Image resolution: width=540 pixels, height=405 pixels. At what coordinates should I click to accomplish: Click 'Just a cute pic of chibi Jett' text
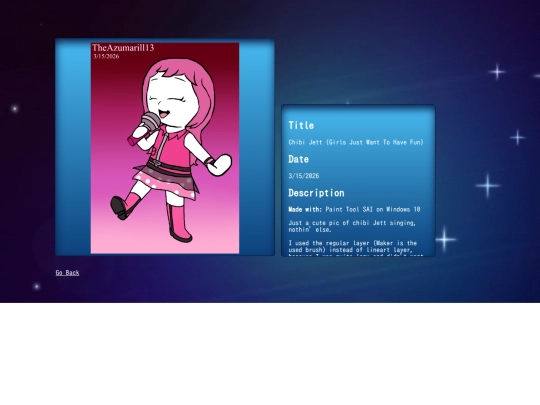point(352,226)
